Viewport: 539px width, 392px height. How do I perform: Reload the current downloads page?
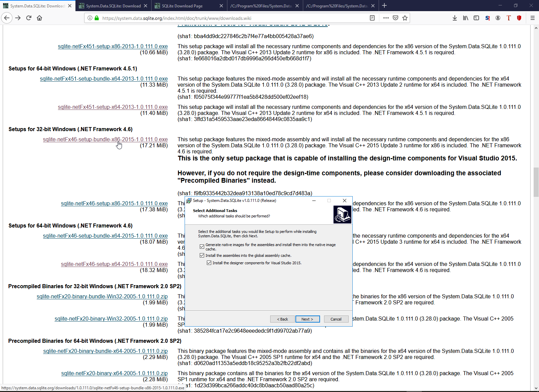tap(29, 18)
